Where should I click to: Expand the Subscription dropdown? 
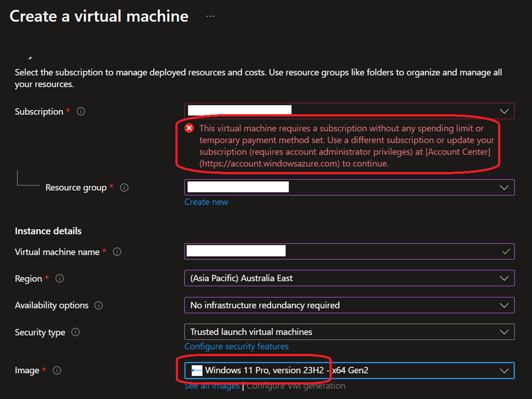503,111
